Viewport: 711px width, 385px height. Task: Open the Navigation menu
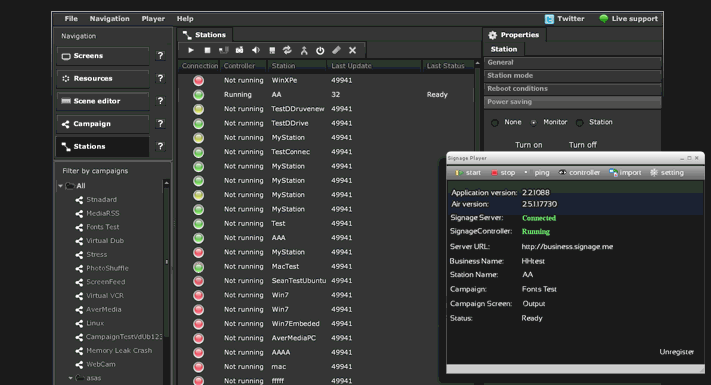(109, 19)
